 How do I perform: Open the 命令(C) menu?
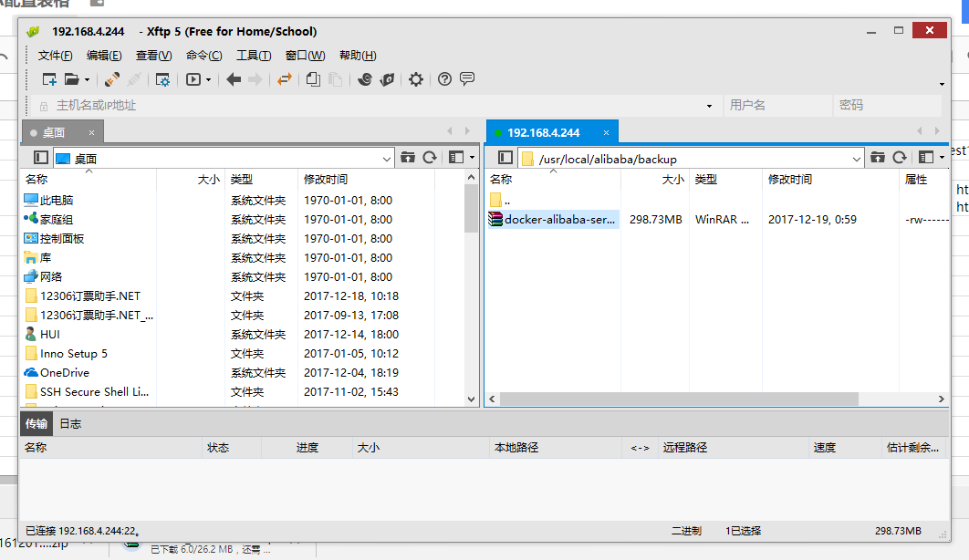[204, 56]
